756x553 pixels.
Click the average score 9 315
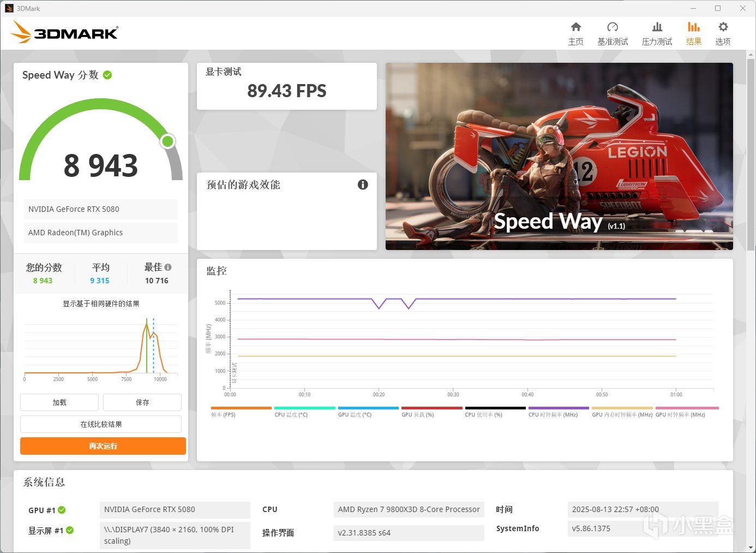[100, 281]
